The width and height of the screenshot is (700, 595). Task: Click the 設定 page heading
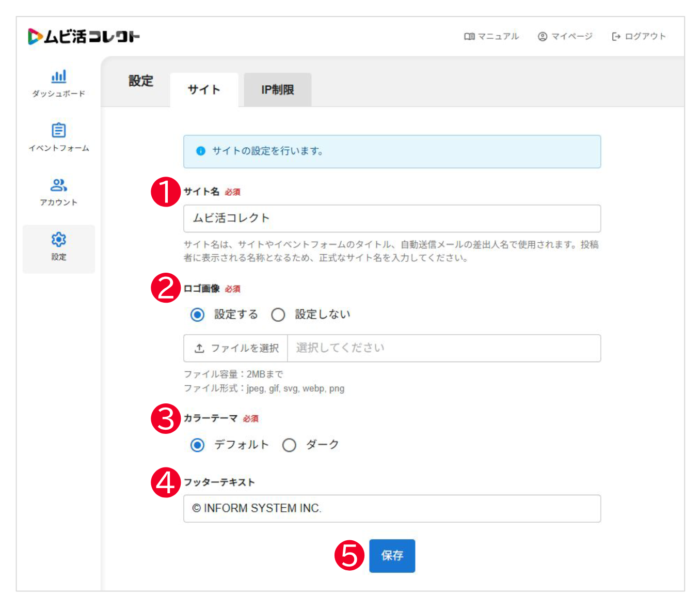pos(141,81)
